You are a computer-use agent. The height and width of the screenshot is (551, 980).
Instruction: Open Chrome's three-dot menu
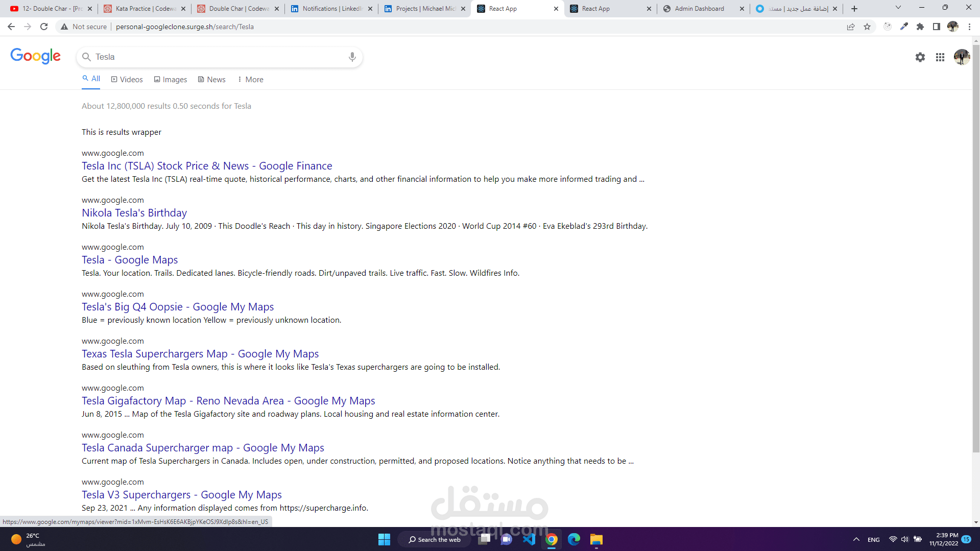coord(969,27)
